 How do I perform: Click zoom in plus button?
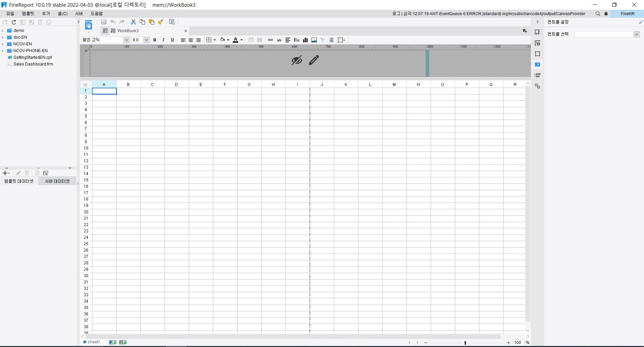508,343
